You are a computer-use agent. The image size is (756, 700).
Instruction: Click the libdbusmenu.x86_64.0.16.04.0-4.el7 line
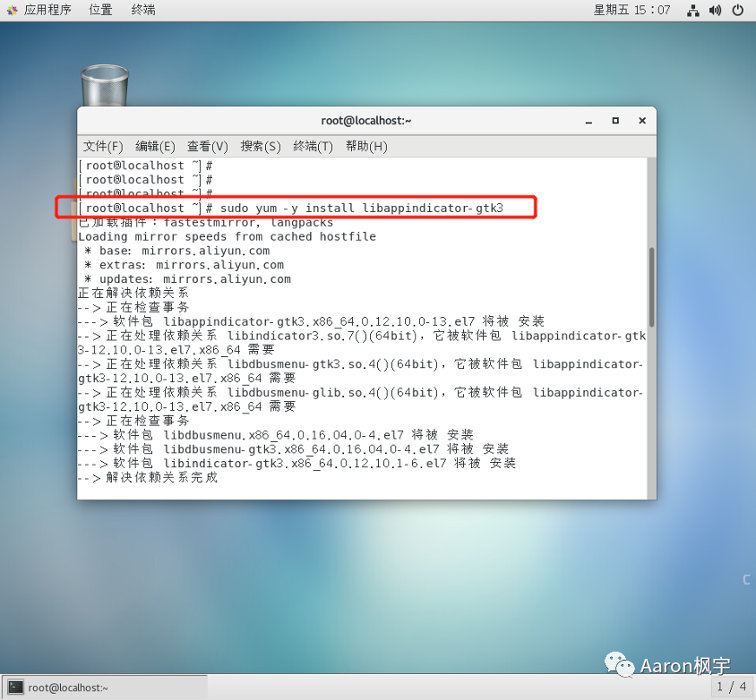[276, 435]
